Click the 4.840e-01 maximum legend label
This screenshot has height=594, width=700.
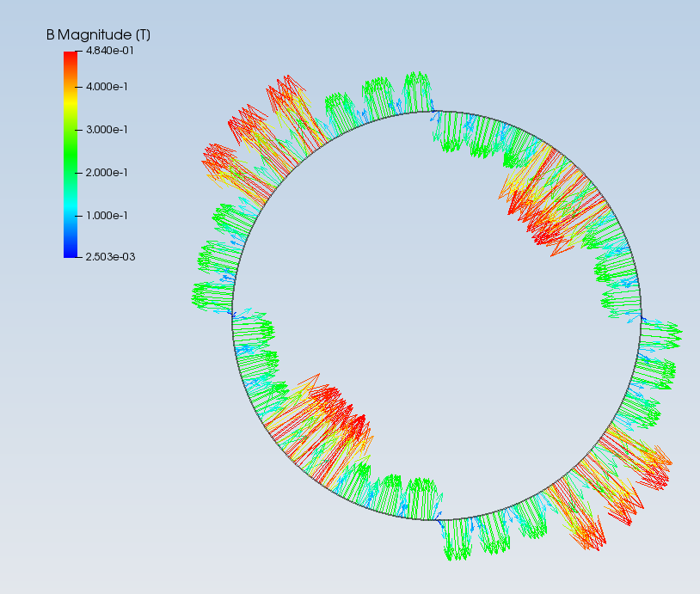pyautogui.click(x=108, y=51)
